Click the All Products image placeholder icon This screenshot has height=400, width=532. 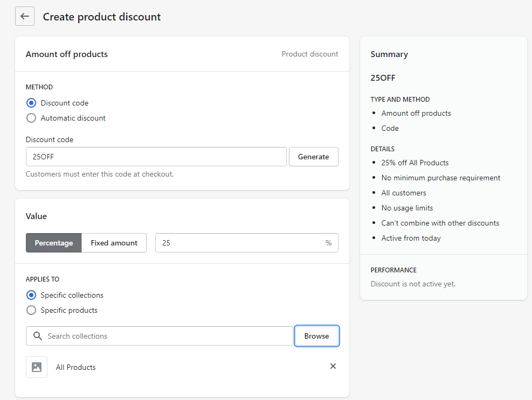pyautogui.click(x=37, y=367)
